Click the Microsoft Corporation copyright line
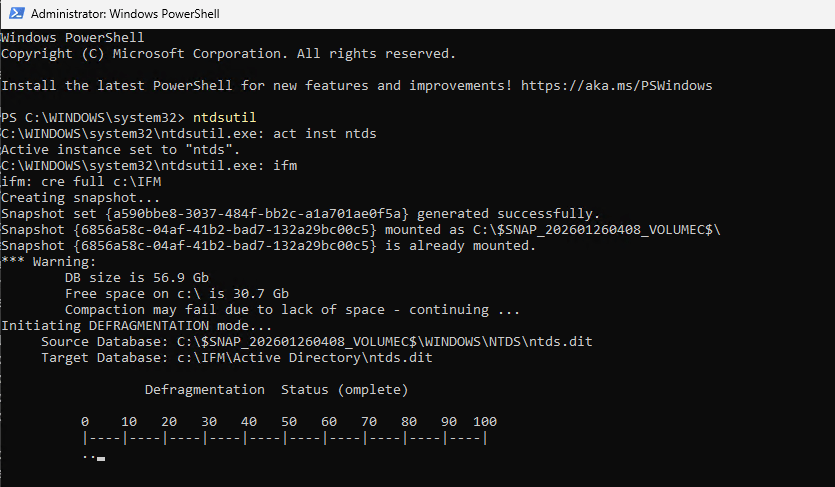 point(228,53)
